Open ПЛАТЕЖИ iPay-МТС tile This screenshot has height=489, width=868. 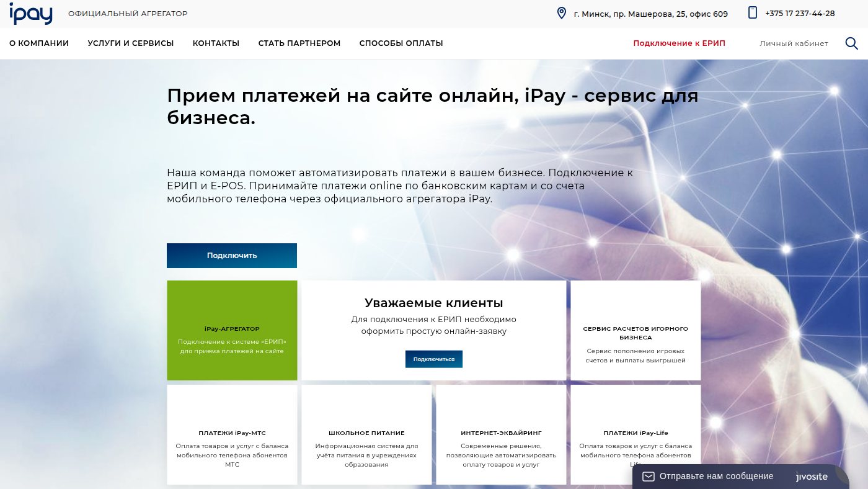(x=232, y=434)
